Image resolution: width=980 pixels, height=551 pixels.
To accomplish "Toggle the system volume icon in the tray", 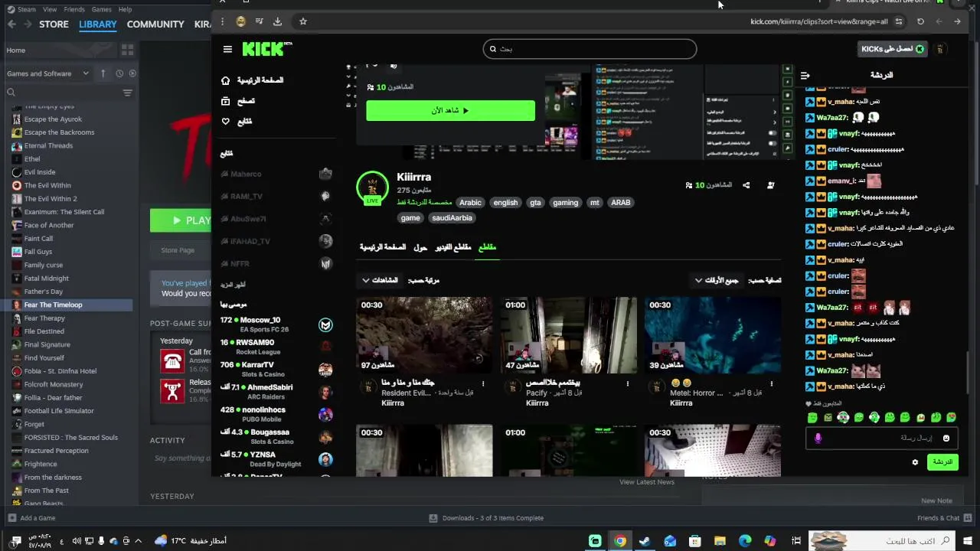I will pyautogui.click(x=77, y=541).
